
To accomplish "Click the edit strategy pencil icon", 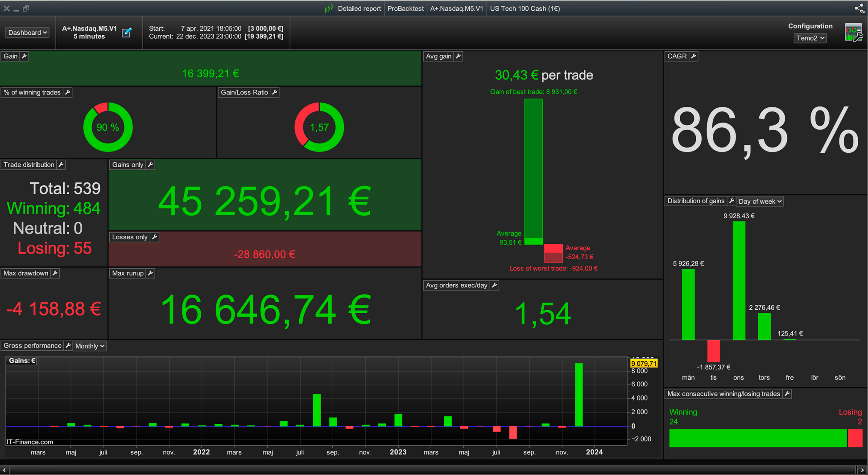I will [x=127, y=33].
